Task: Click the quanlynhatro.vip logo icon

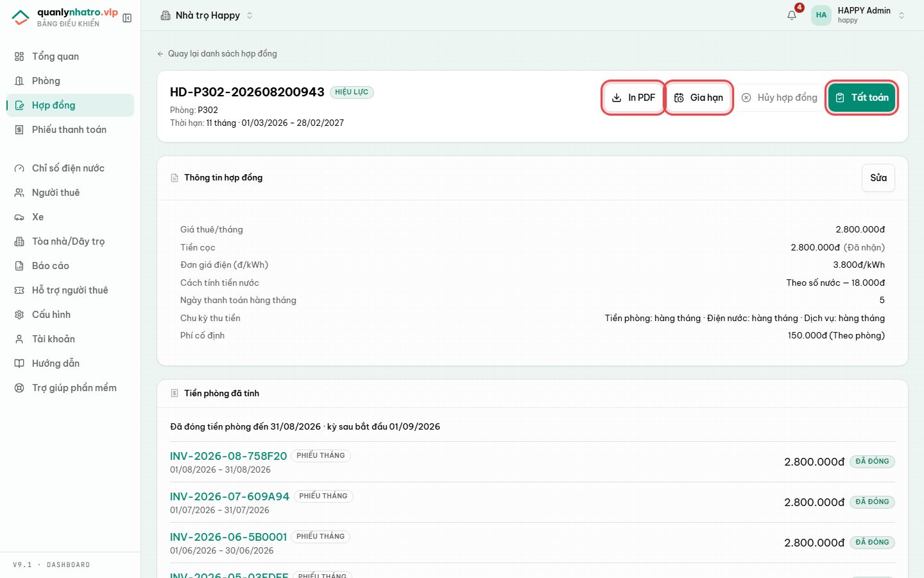Action: click(21, 17)
